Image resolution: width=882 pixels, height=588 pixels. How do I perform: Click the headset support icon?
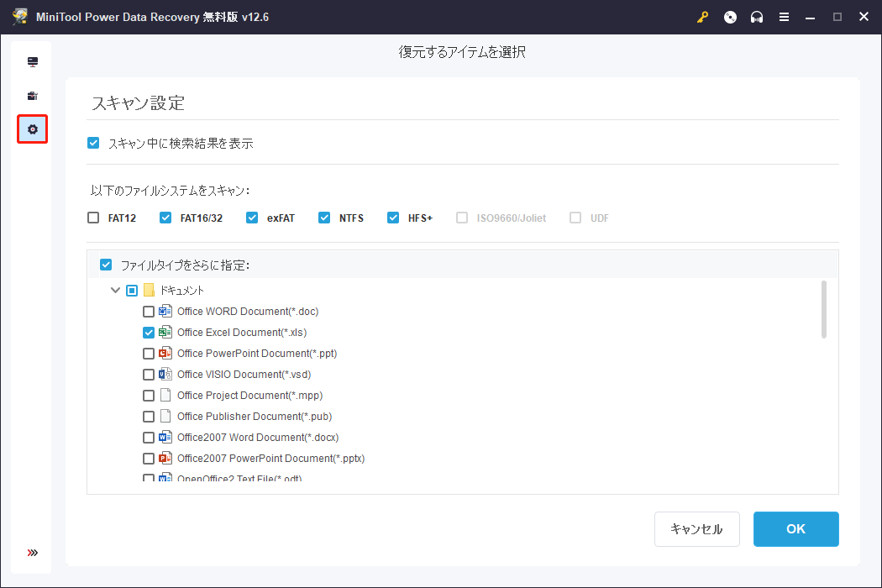point(757,17)
